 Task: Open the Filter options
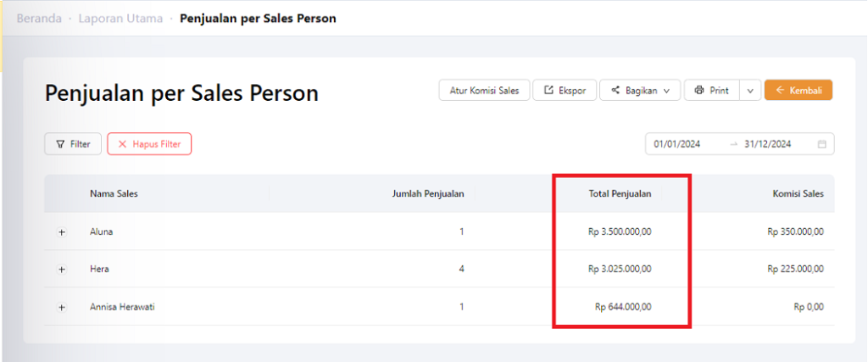(x=73, y=144)
